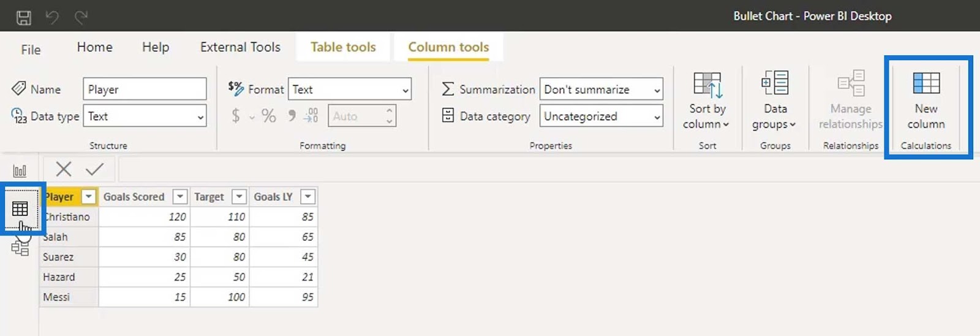Click the Name field containing Player
The height and width of the screenshot is (336, 980).
(145, 89)
